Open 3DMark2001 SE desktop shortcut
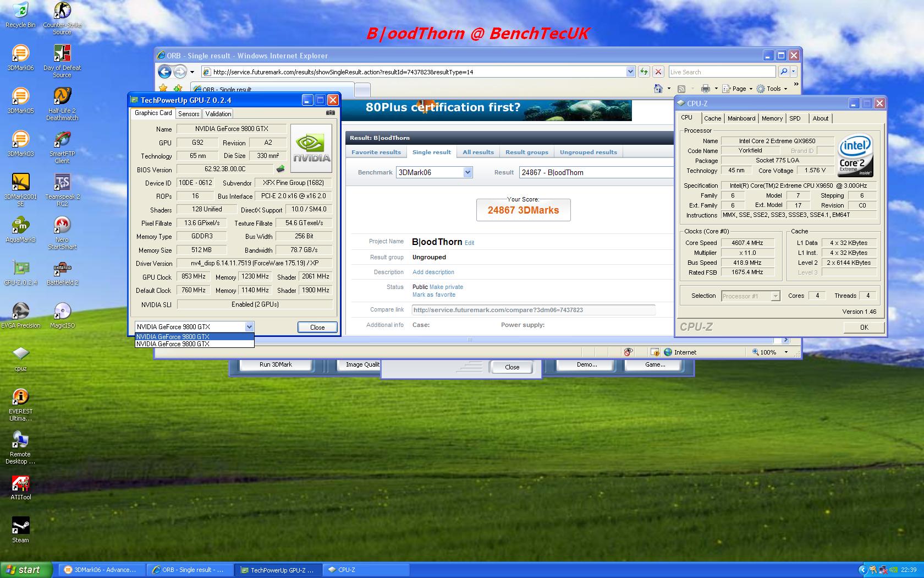Screen dimensions: 924x578 pos(20,189)
